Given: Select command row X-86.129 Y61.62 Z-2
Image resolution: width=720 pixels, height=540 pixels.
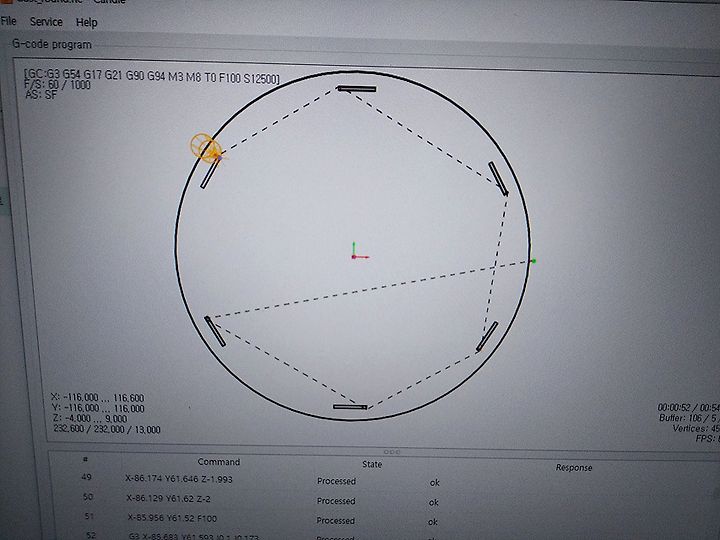Looking at the screenshot, I should [169, 498].
